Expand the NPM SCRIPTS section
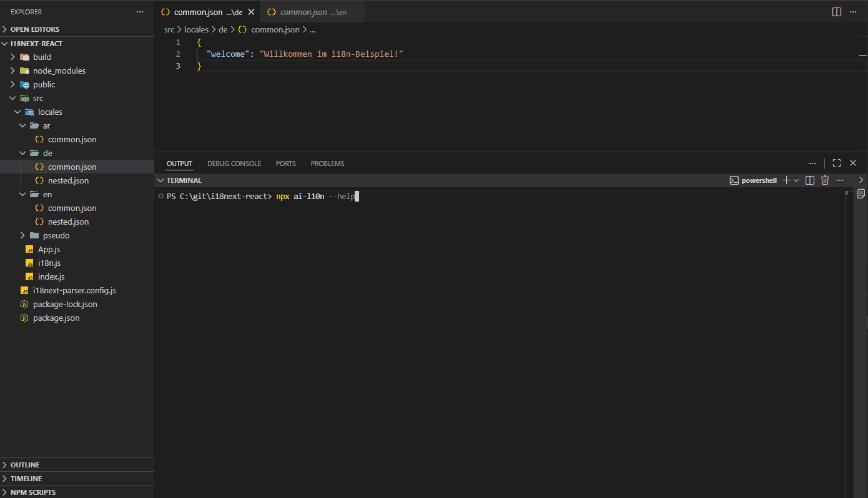This screenshot has height=498, width=868. coord(77,492)
